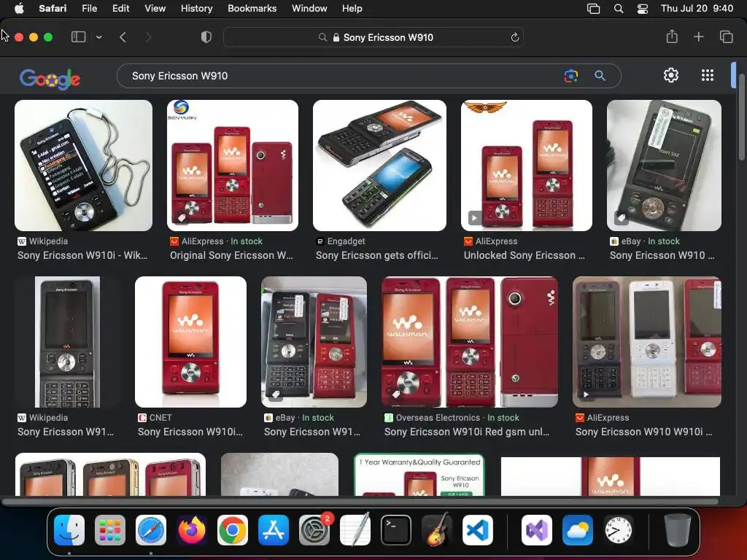Open the Share icon in Safari toolbar
Screen dimensions: 747x560
[672, 36]
